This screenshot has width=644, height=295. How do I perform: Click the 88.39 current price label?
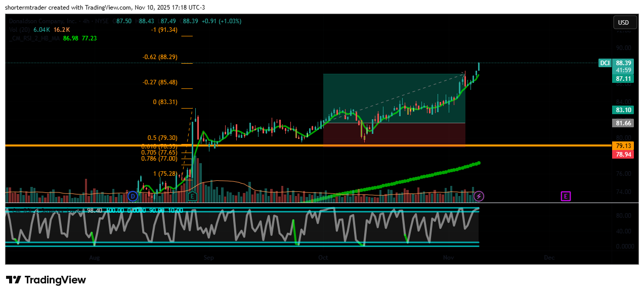click(622, 63)
